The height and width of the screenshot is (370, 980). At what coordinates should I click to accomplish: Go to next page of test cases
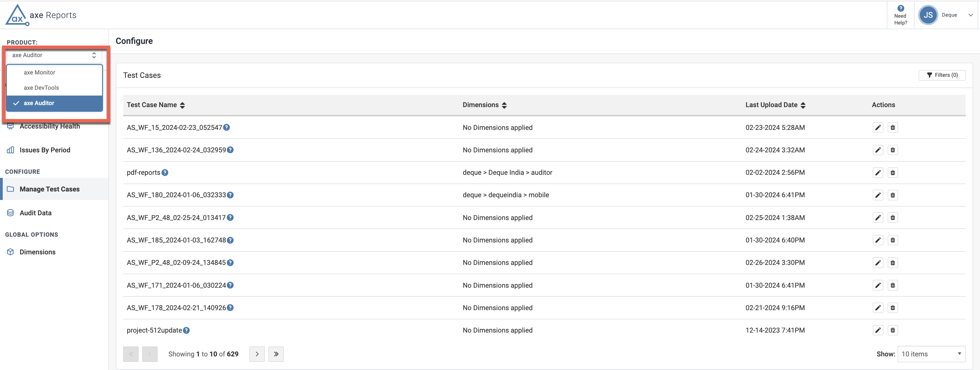pyautogui.click(x=257, y=354)
